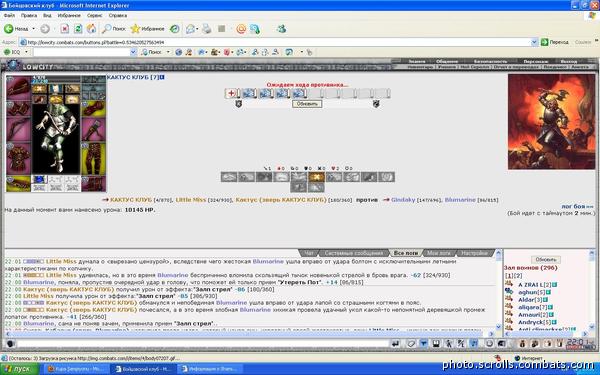Open the Вид menu
Image resolution: width=600 pixels, height=375 pixels.
pyautogui.click(x=47, y=16)
